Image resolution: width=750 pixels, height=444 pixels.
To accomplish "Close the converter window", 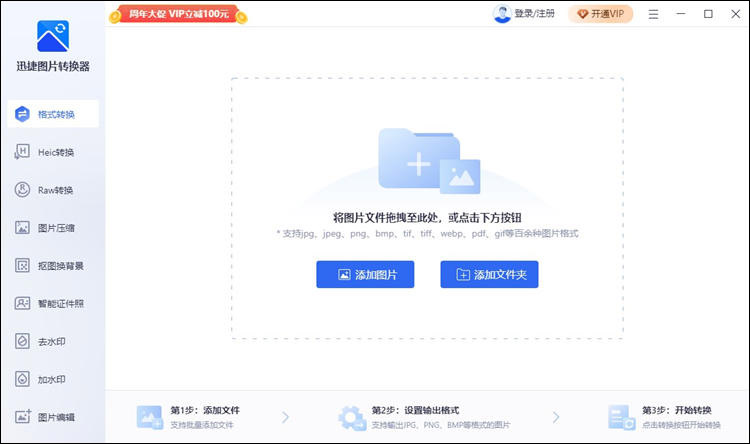I will 736,14.
